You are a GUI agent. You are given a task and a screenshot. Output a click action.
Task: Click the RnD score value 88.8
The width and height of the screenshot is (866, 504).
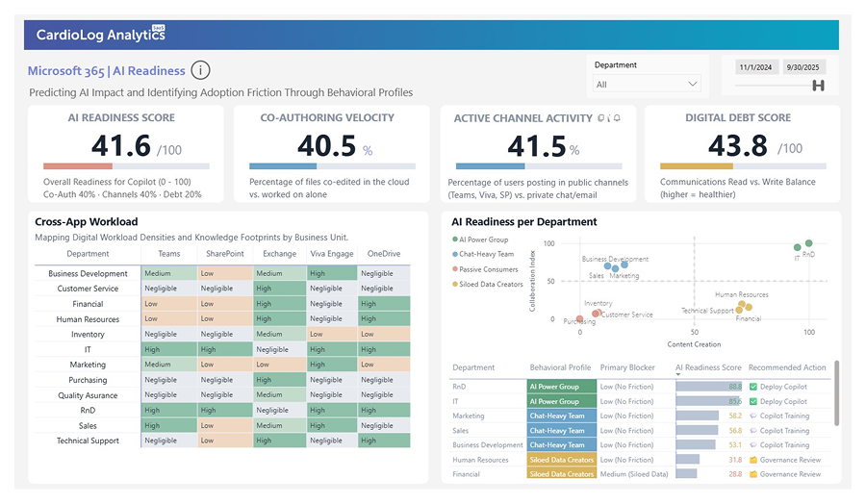tap(735, 387)
